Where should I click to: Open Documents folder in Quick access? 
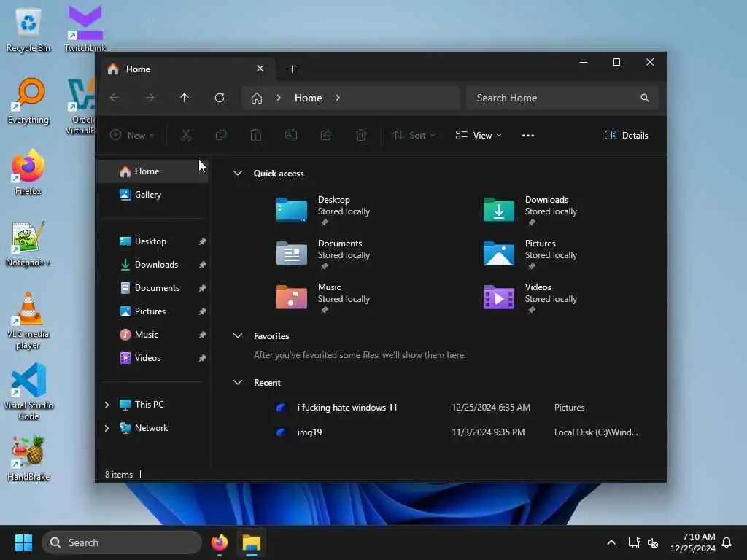324,253
